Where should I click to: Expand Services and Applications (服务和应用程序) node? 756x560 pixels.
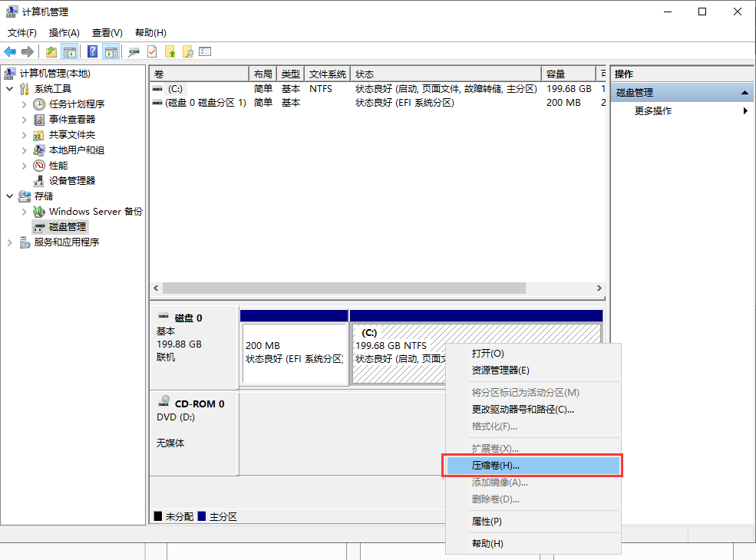pos(10,242)
